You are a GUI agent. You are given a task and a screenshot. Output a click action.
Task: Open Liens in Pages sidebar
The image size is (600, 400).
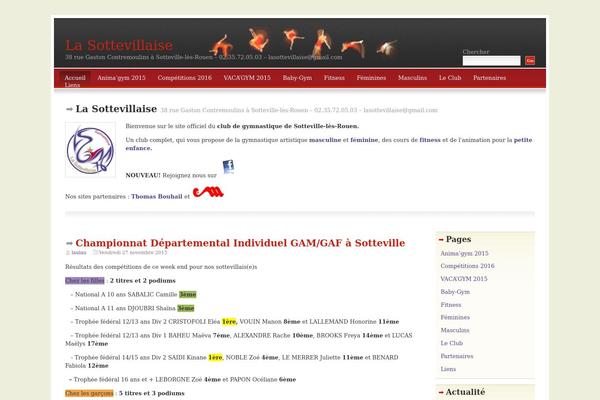448,369
